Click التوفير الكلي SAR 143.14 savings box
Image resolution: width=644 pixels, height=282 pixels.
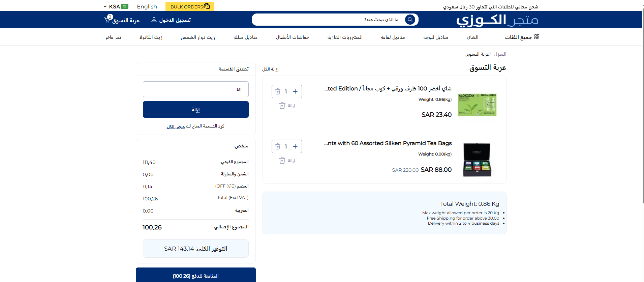click(x=196, y=249)
